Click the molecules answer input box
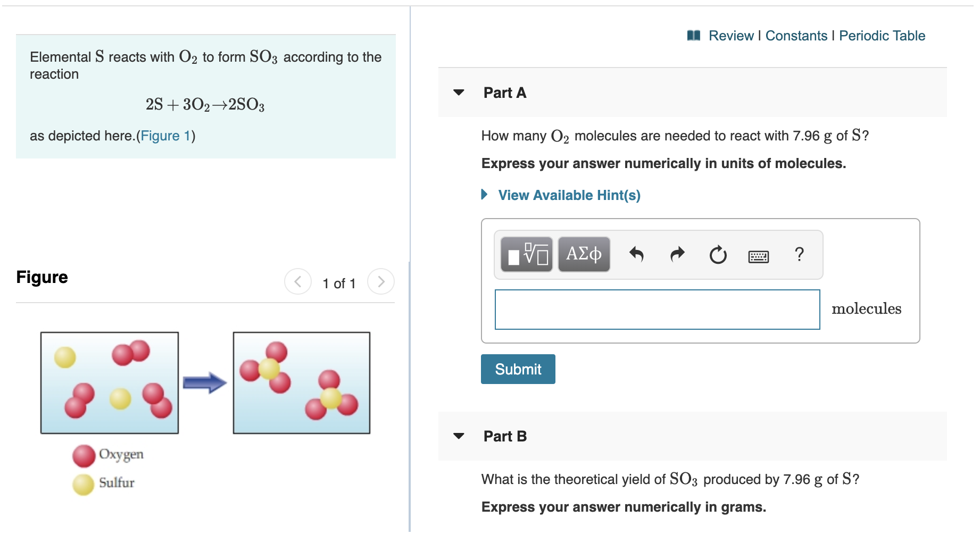This screenshot has height=534, width=980. tap(657, 309)
